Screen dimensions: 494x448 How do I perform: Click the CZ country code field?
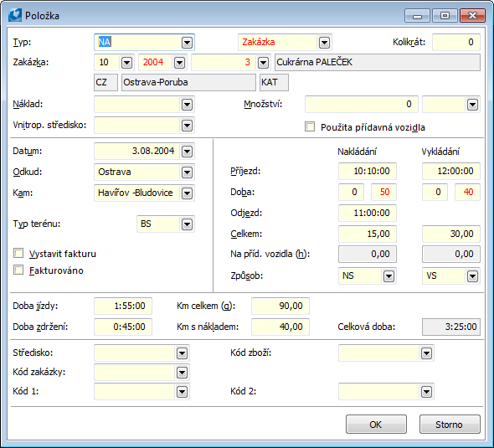[x=105, y=83]
